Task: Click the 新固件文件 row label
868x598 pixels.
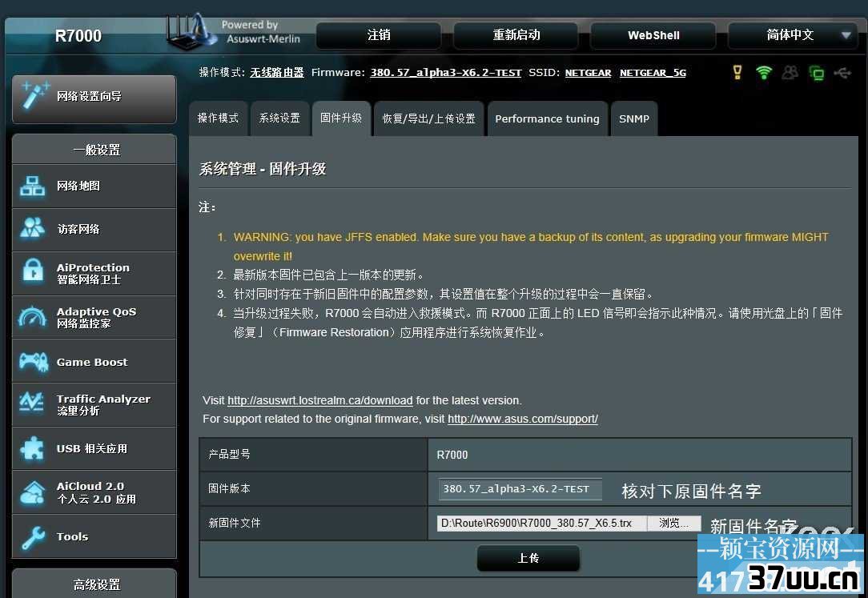Action: pos(234,523)
